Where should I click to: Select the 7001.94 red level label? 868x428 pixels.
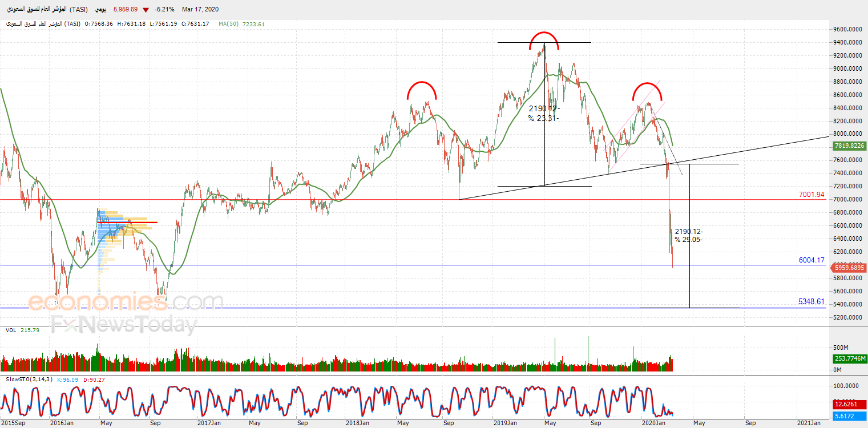click(x=812, y=195)
